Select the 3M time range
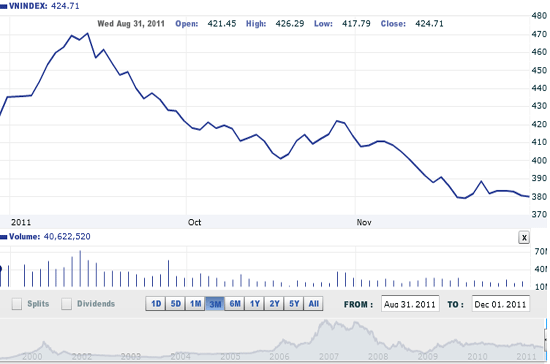Image resolution: width=550 pixels, height=364 pixels. point(215,304)
